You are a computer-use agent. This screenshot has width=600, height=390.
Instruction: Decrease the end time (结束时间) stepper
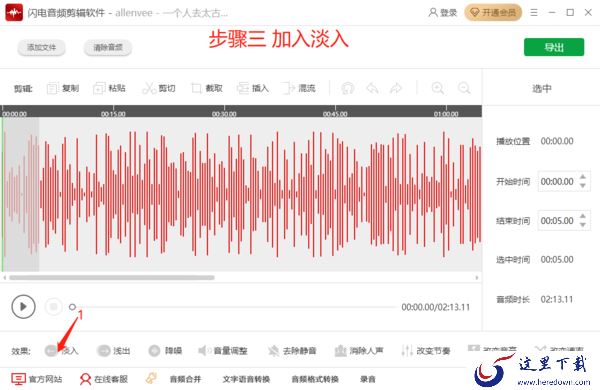[582, 225]
